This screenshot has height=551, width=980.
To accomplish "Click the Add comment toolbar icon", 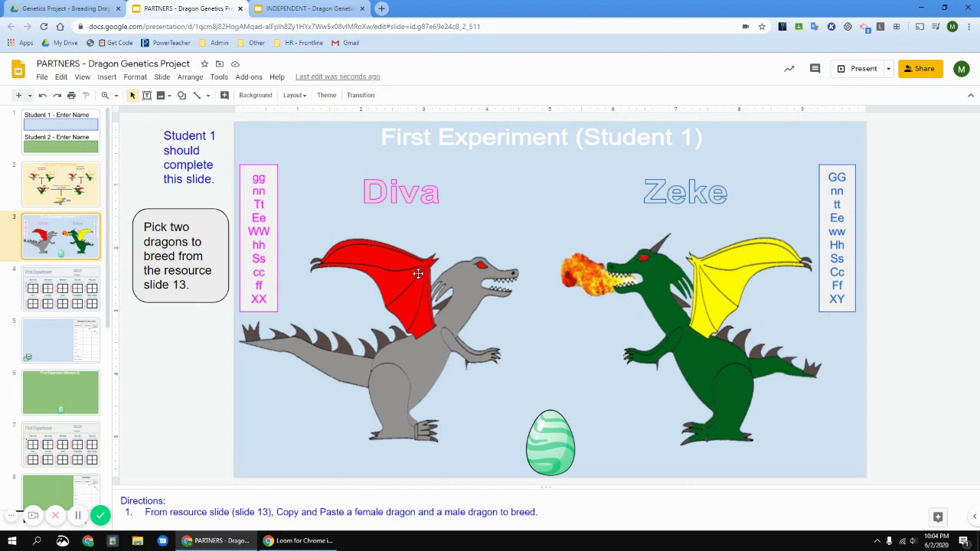I will [x=224, y=95].
